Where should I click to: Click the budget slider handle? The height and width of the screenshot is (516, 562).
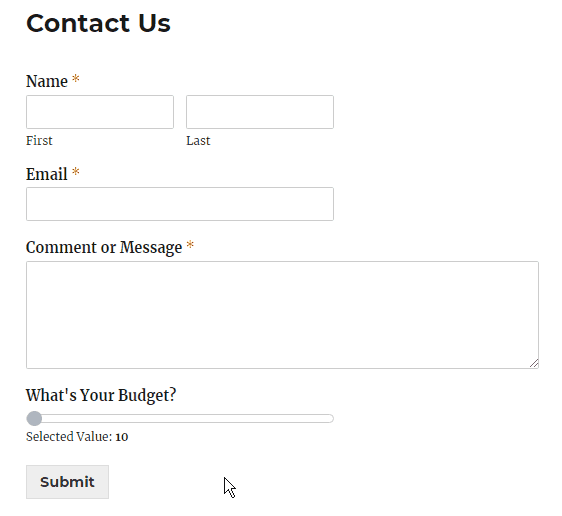pyautogui.click(x=34, y=418)
